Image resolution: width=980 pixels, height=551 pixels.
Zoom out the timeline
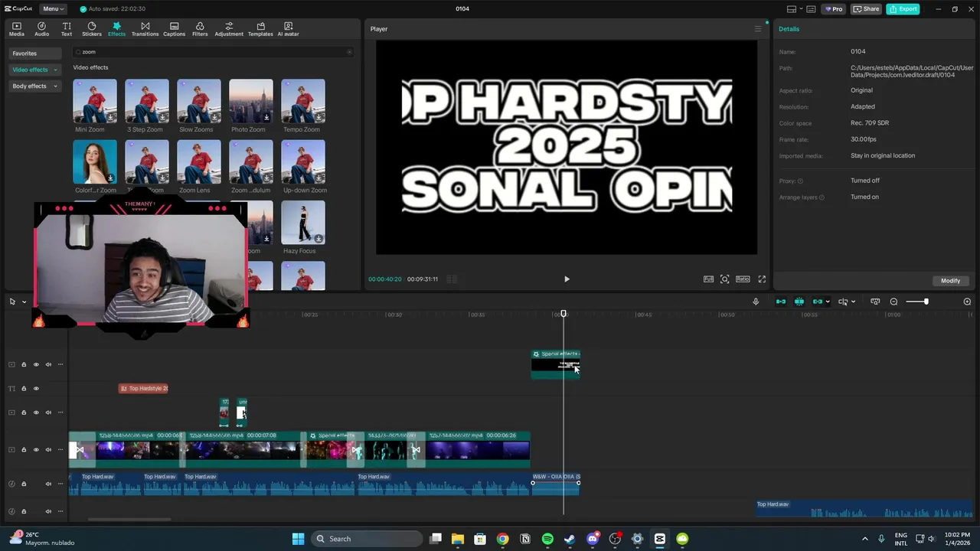(x=893, y=302)
